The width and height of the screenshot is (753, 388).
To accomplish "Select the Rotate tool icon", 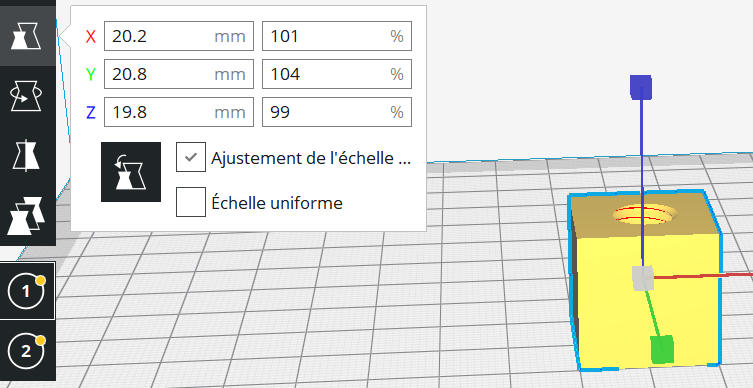I will (27, 96).
